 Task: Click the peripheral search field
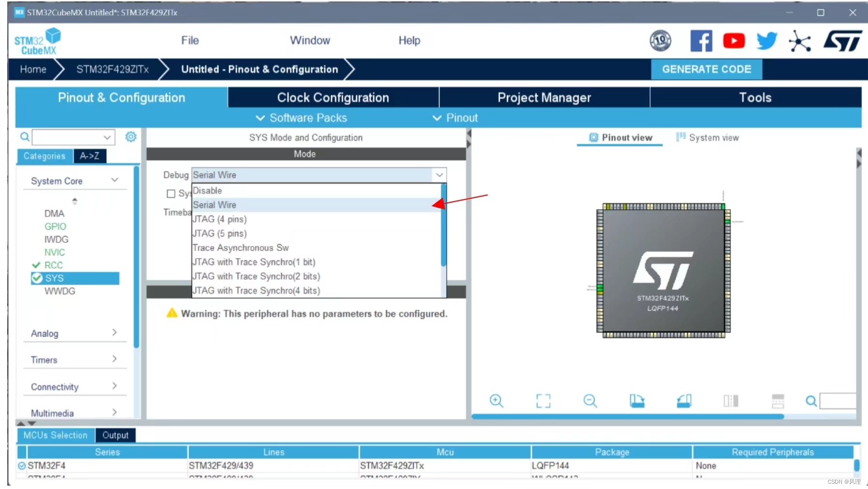coord(70,137)
